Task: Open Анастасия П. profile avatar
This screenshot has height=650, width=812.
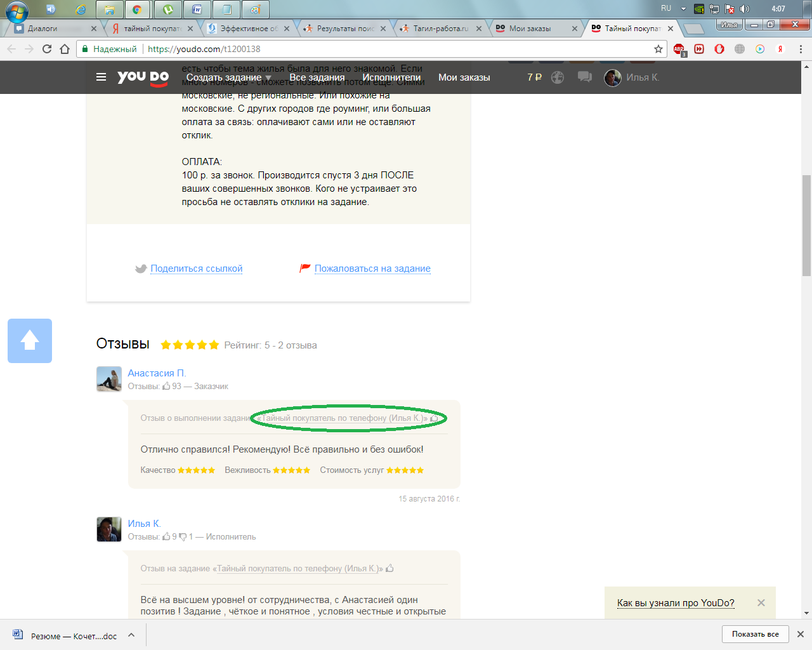Action: (x=109, y=380)
